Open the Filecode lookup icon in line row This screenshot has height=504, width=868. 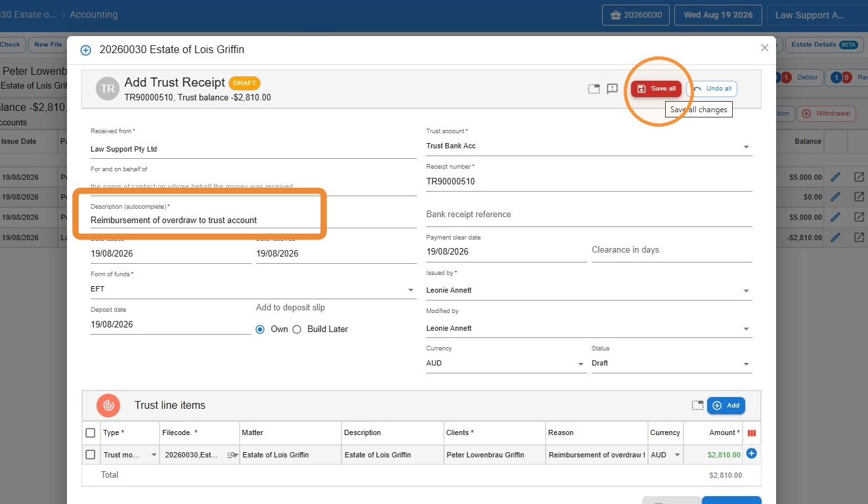coord(232,455)
